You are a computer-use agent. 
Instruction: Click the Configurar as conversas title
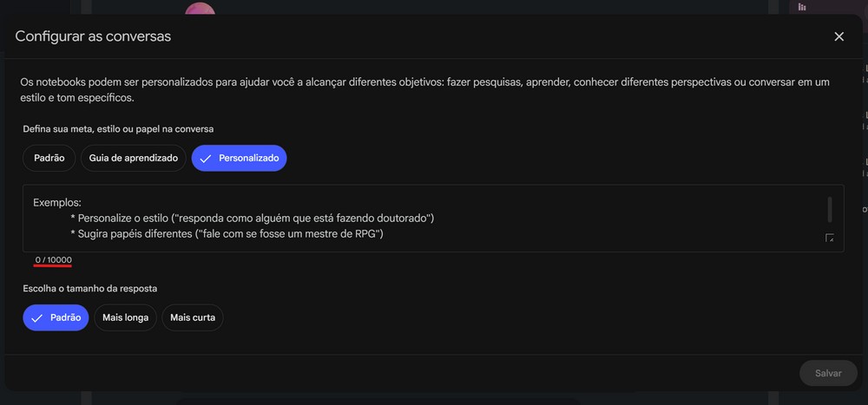[x=93, y=36]
